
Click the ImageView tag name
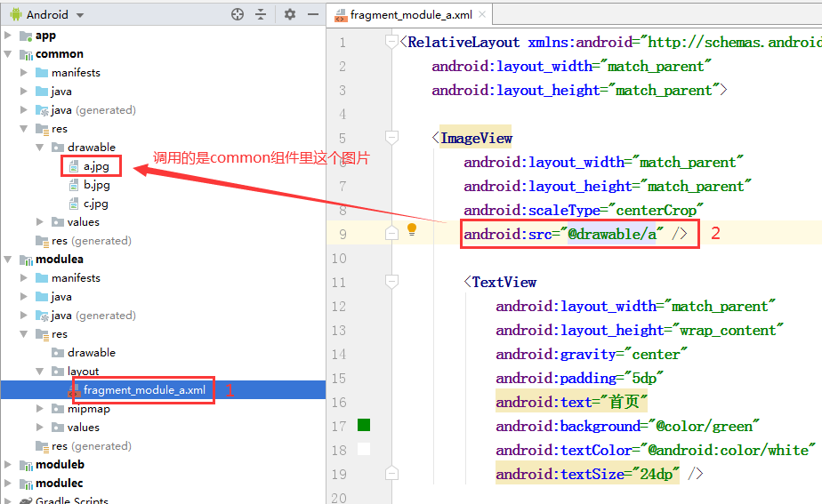(476, 138)
